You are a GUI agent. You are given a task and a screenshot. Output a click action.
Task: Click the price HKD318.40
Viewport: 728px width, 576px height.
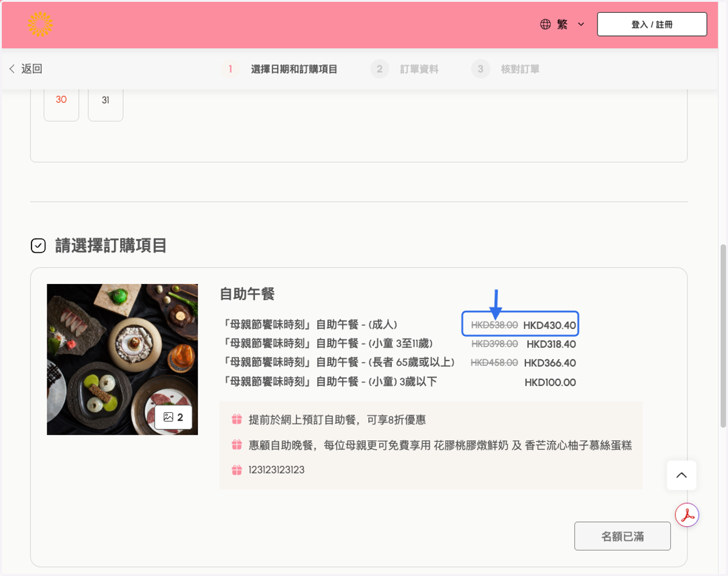click(551, 344)
